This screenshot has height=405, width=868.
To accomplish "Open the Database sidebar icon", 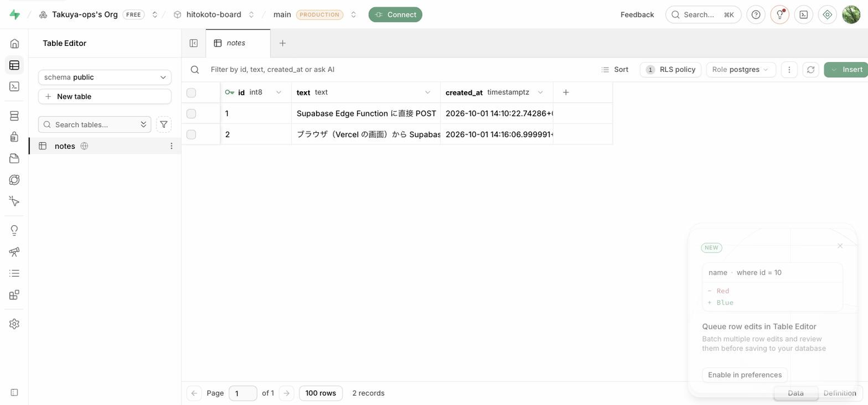I will (x=14, y=116).
